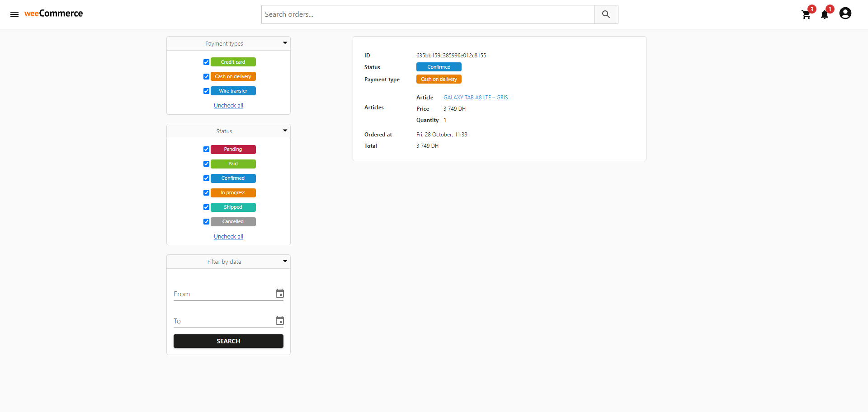Open the To date calendar picker
The height and width of the screenshot is (412, 868).
coord(280,321)
